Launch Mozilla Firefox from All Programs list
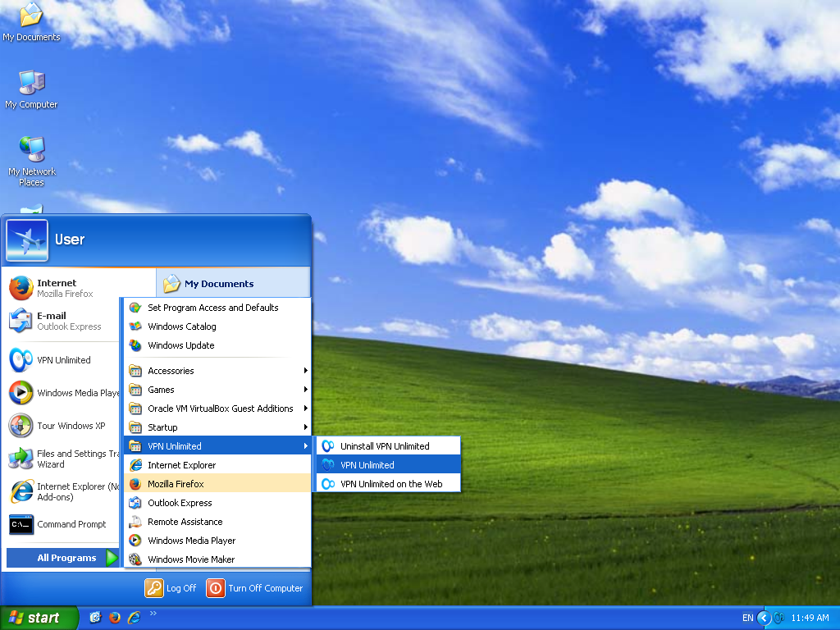The height and width of the screenshot is (630, 840). pyautogui.click(x=217, y=484)
